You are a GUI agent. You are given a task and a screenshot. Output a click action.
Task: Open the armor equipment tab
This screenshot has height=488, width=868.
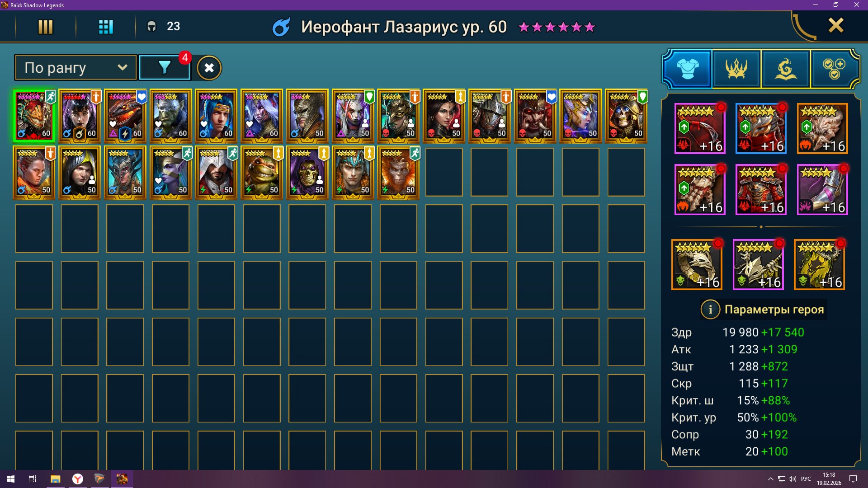pyautogui.click(x=688, y=69)
